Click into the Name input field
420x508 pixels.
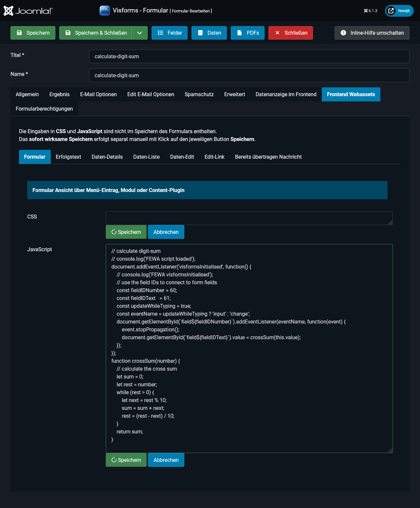click(x=249, y=75)
